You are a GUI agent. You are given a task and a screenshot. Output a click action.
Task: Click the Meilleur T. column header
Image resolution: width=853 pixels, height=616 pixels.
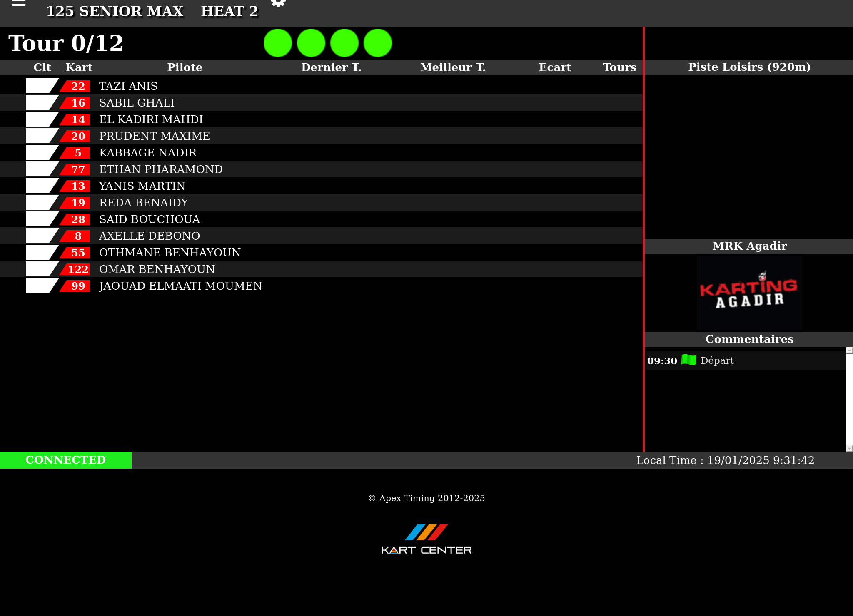[453, 67]
